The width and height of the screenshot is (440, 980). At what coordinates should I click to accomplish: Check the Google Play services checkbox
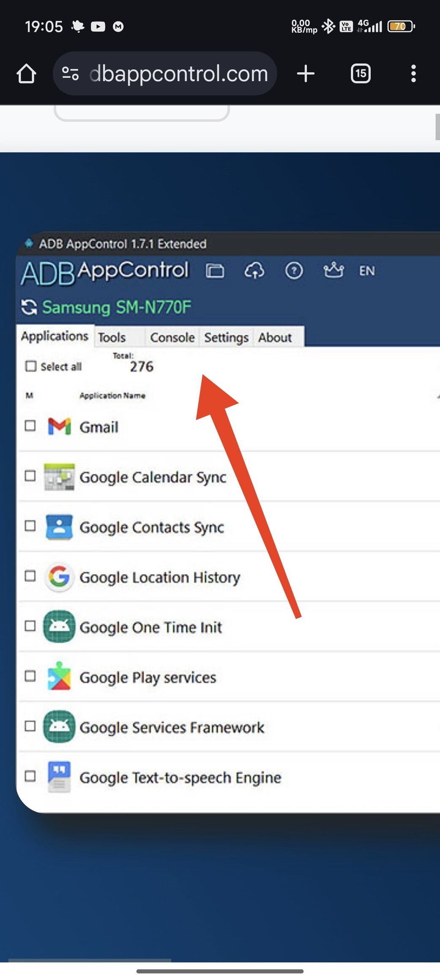[x=30, y=676]
